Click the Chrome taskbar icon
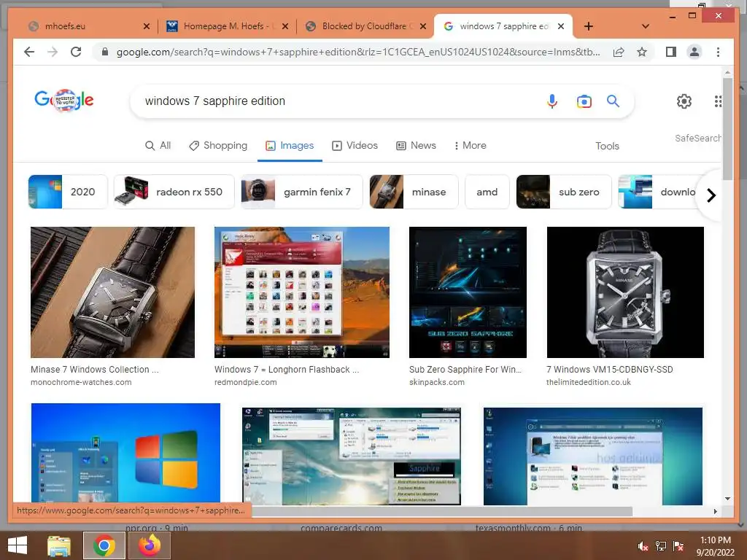The image size is (747, 560). click(104, 545)
